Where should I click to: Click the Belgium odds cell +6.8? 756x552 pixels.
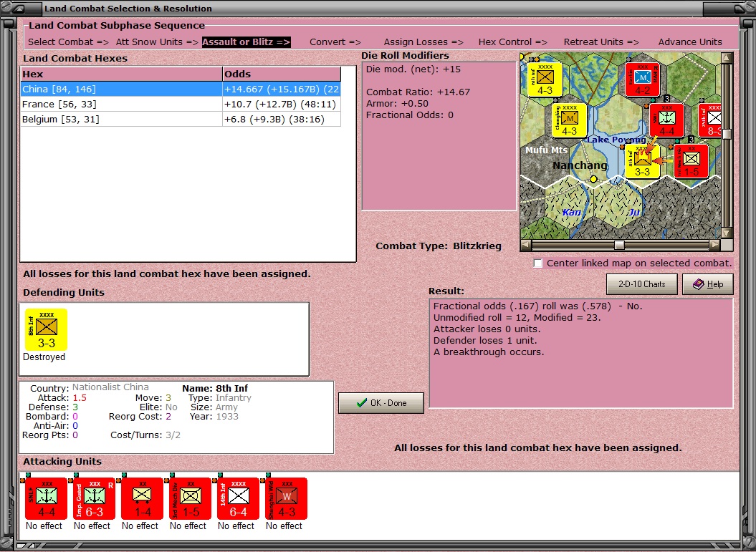[282, 119]
